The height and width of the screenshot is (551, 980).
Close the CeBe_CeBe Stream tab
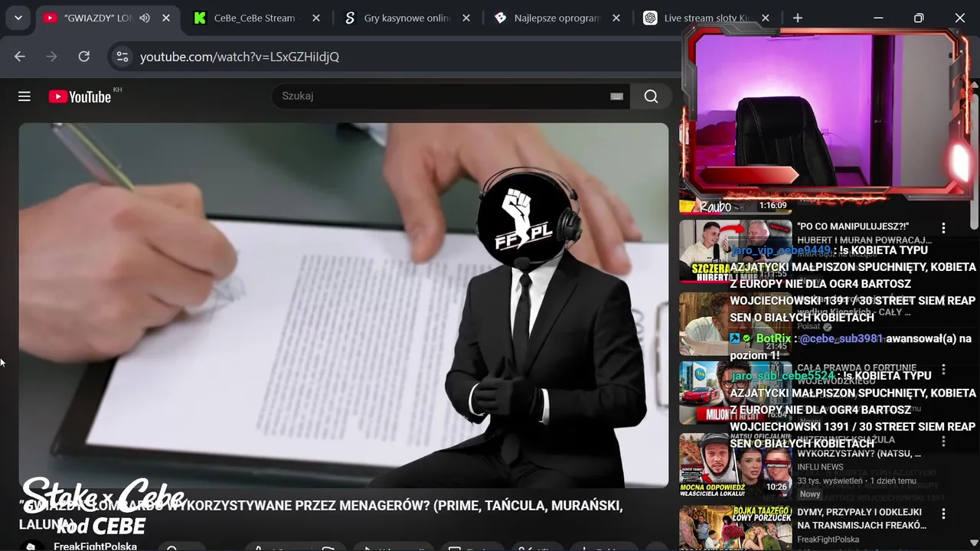[315, 18]
